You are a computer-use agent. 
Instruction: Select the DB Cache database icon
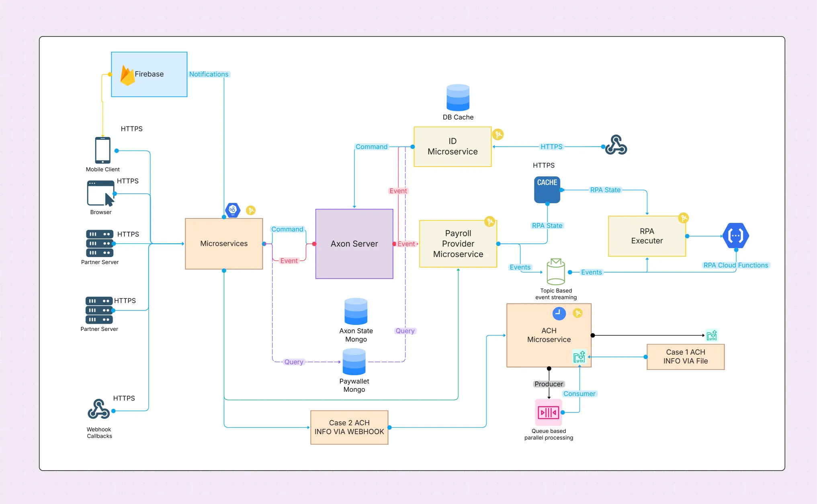pos(458,98)
